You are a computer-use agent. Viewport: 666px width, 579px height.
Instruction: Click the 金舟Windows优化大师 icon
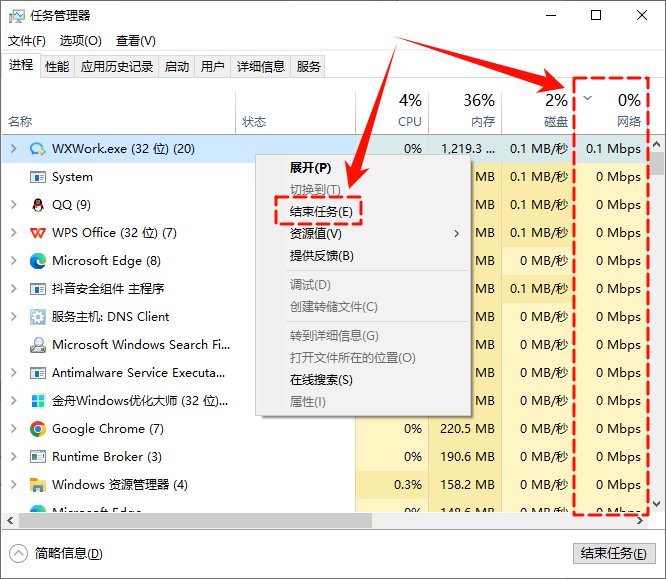point(38,401)
